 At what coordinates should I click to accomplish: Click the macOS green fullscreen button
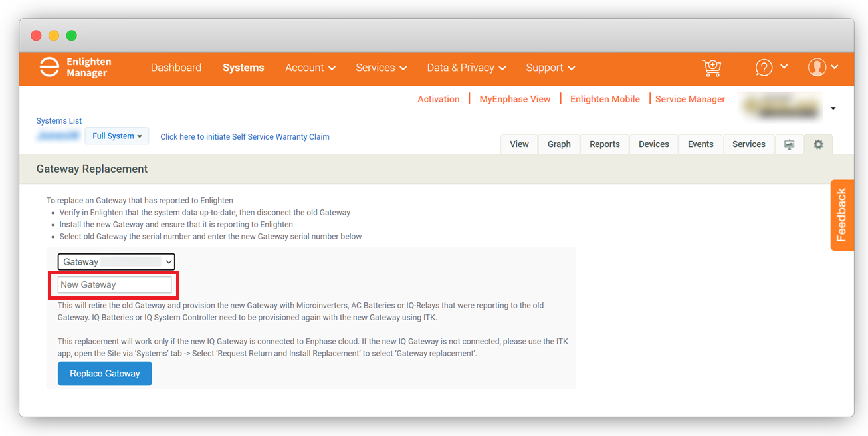[71, 35]
